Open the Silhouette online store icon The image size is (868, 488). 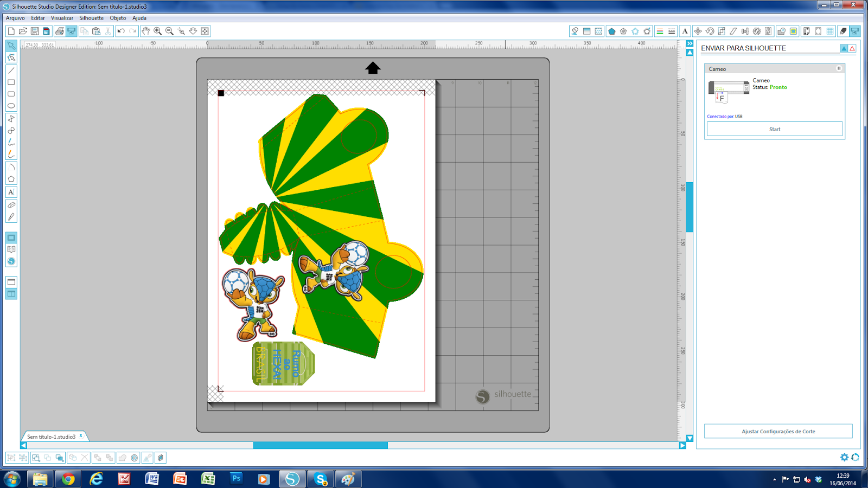[x=11, y=261]
